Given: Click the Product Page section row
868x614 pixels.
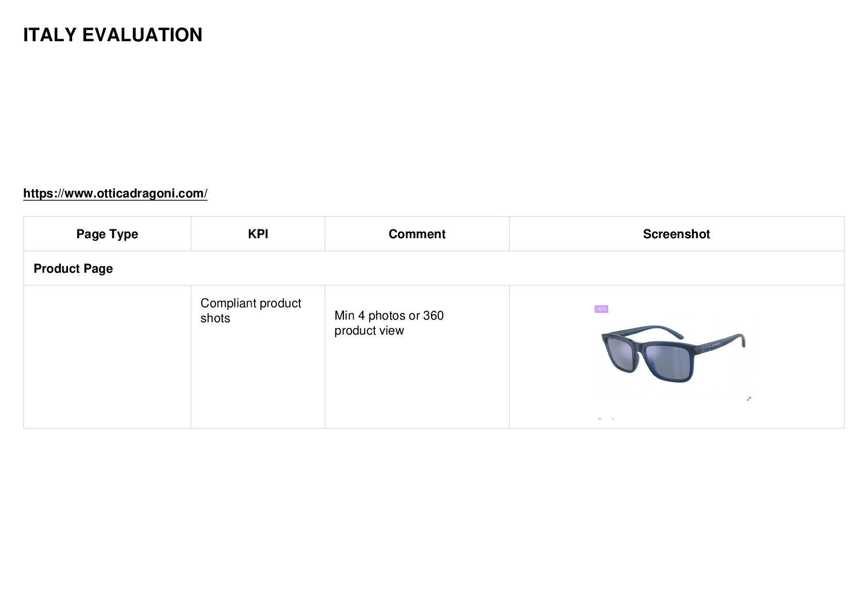Looking at the screenshot, I should click(x=433, y=268).
